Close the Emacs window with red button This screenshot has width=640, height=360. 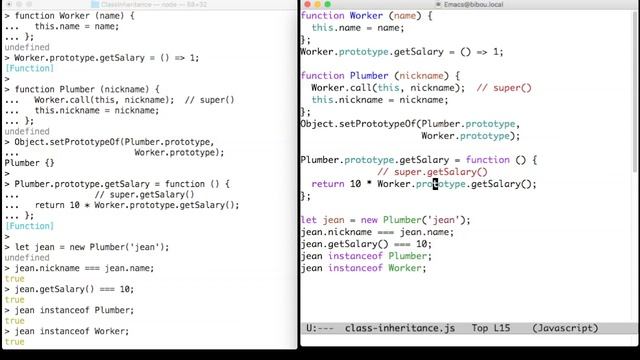coord(307,4)
